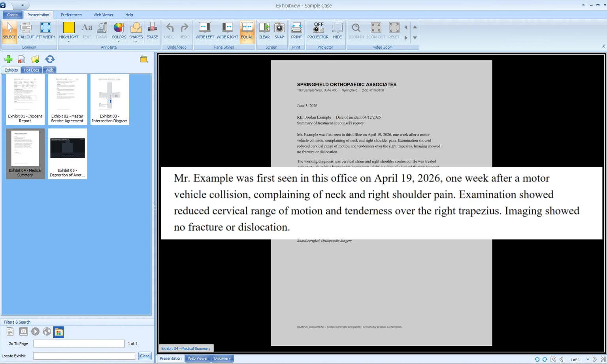
Task: Select Exhibit 05 - Deposition video thumbnail
Action: point(67,154)
